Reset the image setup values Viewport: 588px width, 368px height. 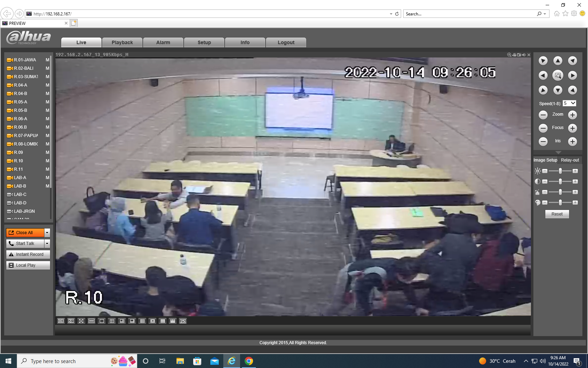pyautogui.click(x=557, y=214)
